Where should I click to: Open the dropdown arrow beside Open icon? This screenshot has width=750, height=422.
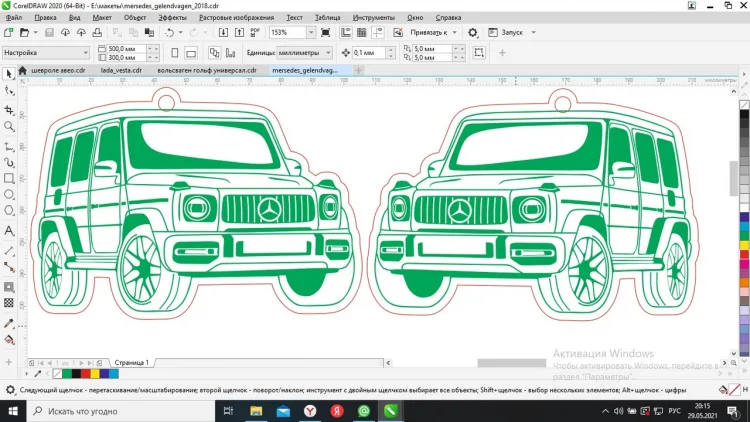point(35,33)
